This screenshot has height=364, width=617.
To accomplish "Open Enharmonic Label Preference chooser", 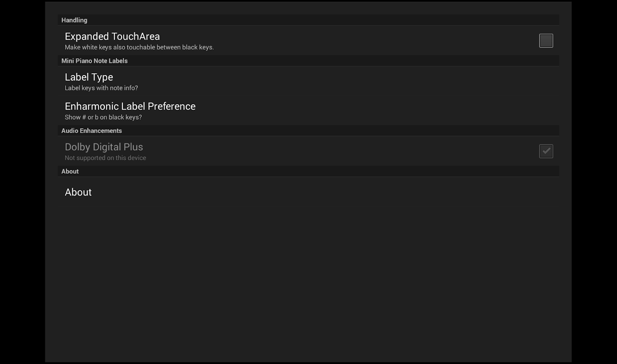I will tap(130, 106).
